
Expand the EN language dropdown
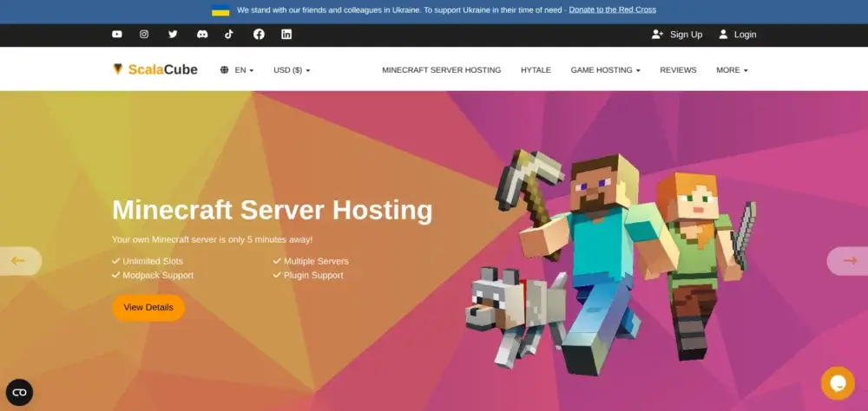[x=244, y=70]
